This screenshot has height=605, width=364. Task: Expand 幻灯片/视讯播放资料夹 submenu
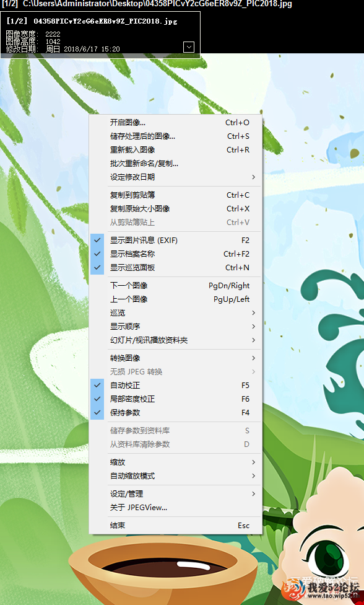pyautogui.click(x=176, y=340)
